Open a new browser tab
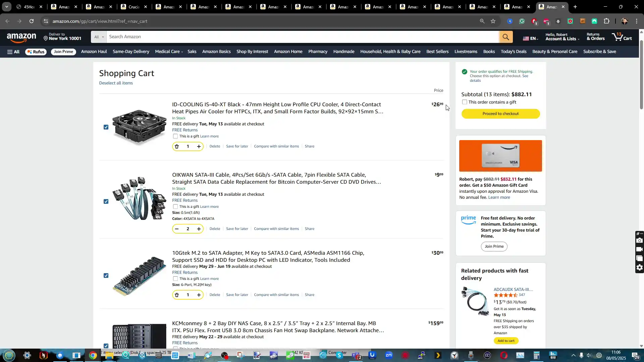 coord(575,7)
